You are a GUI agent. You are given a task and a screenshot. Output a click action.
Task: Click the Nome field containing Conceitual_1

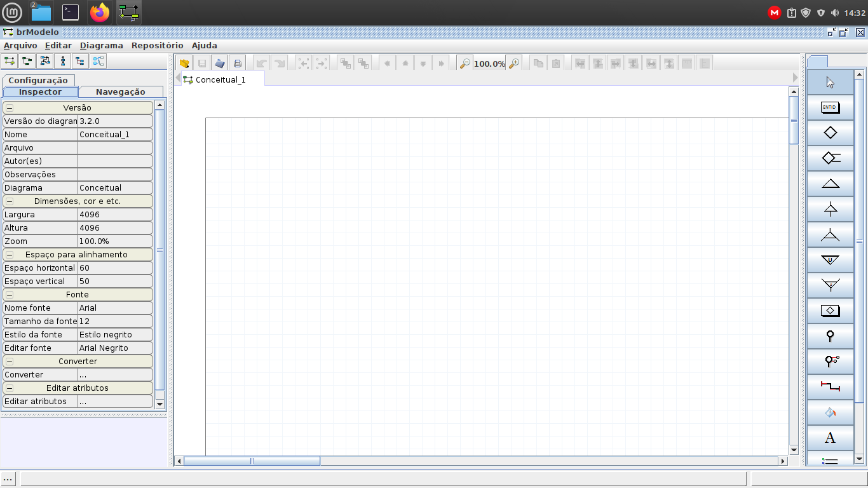pos(115,135)
